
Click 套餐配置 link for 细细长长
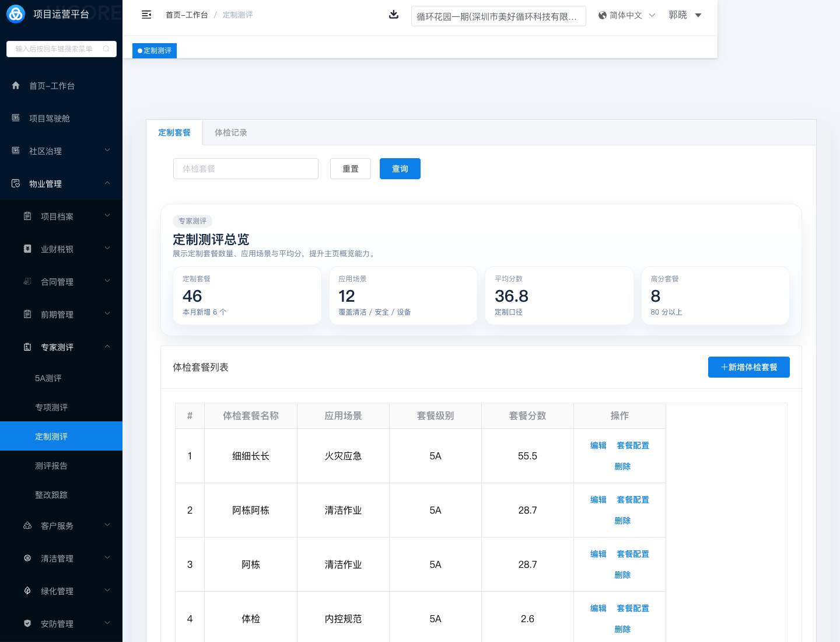tap(633, 445)
